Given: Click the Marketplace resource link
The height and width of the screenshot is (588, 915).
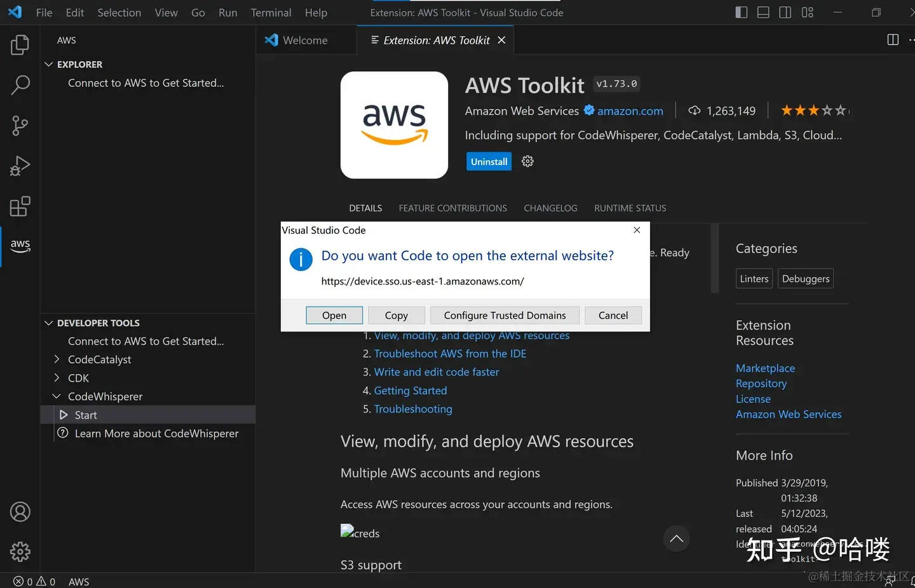Looking at the screenshot, I should (765, 368).
